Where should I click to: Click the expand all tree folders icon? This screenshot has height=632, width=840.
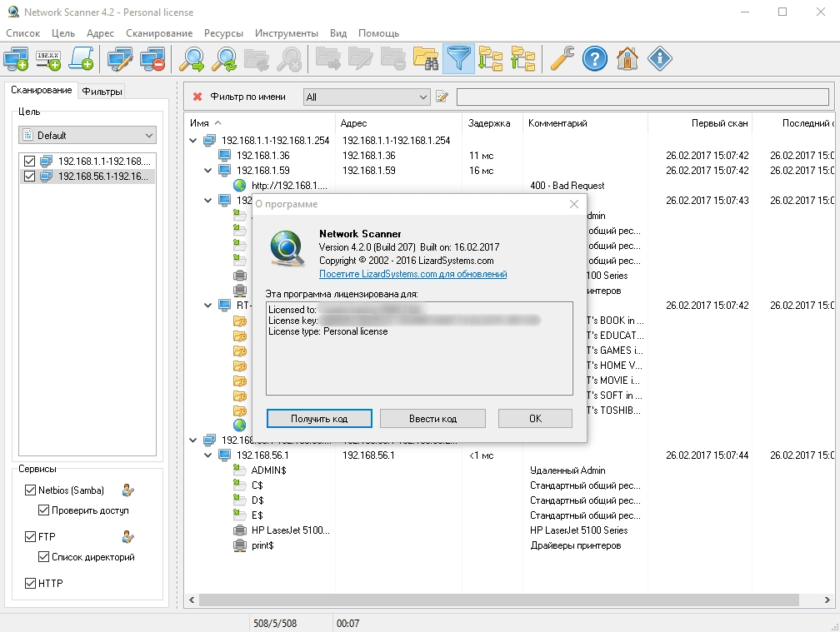[491, 59]
